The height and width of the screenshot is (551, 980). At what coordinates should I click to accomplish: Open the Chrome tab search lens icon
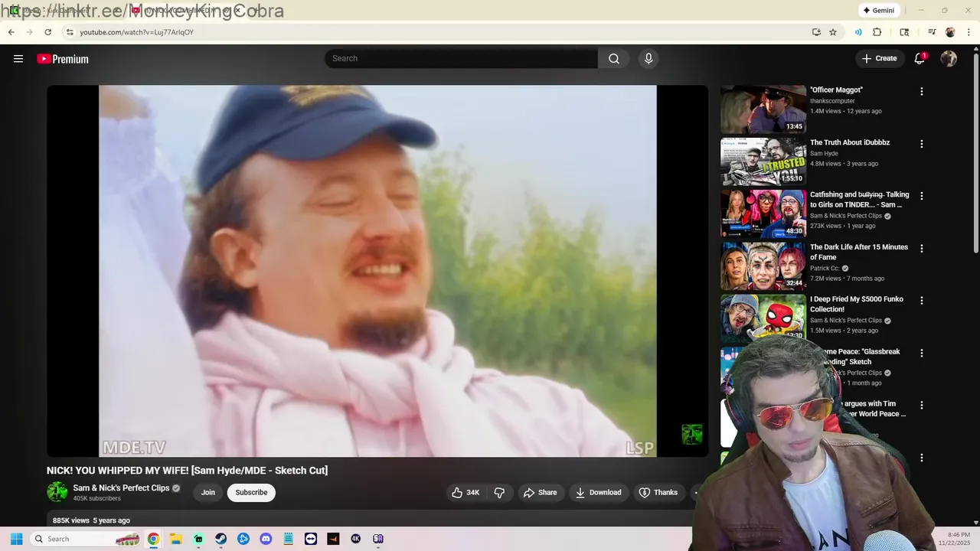coord(904,32)
